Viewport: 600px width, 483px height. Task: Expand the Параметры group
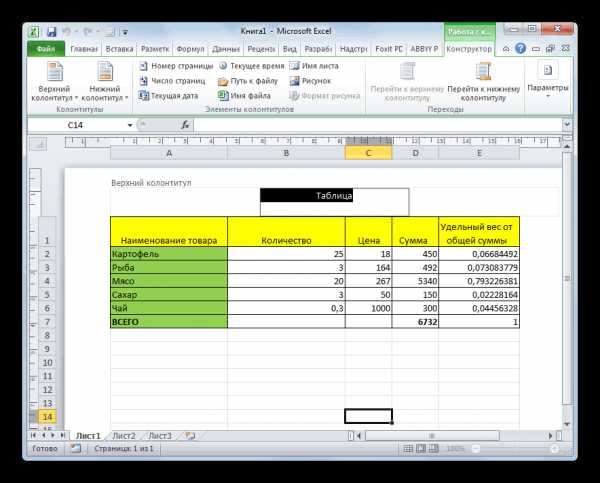coord(548,80)
